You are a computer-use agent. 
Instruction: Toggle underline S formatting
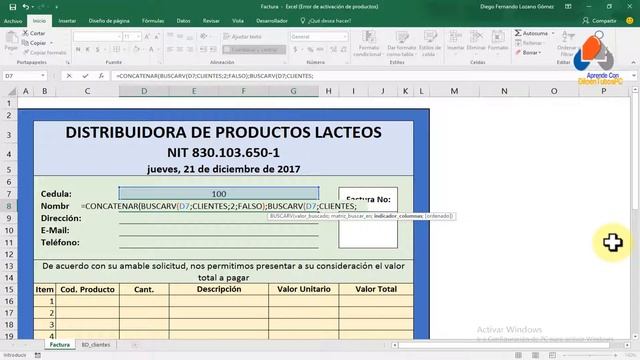(x=98, y=49)
